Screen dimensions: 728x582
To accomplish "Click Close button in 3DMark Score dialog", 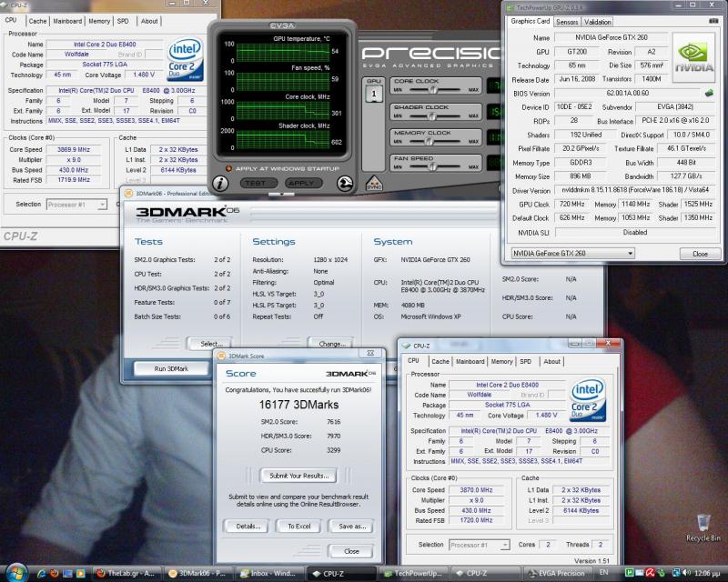I will [351, 551].
